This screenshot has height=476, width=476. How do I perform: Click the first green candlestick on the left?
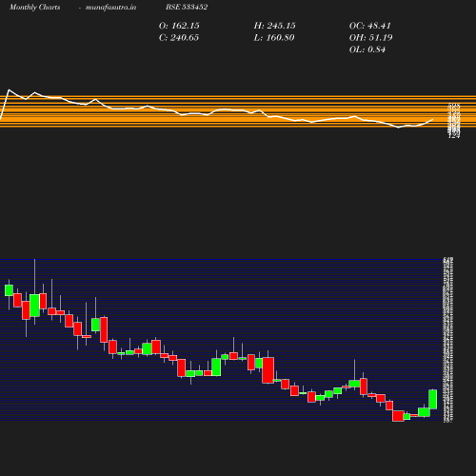point(9,290)
